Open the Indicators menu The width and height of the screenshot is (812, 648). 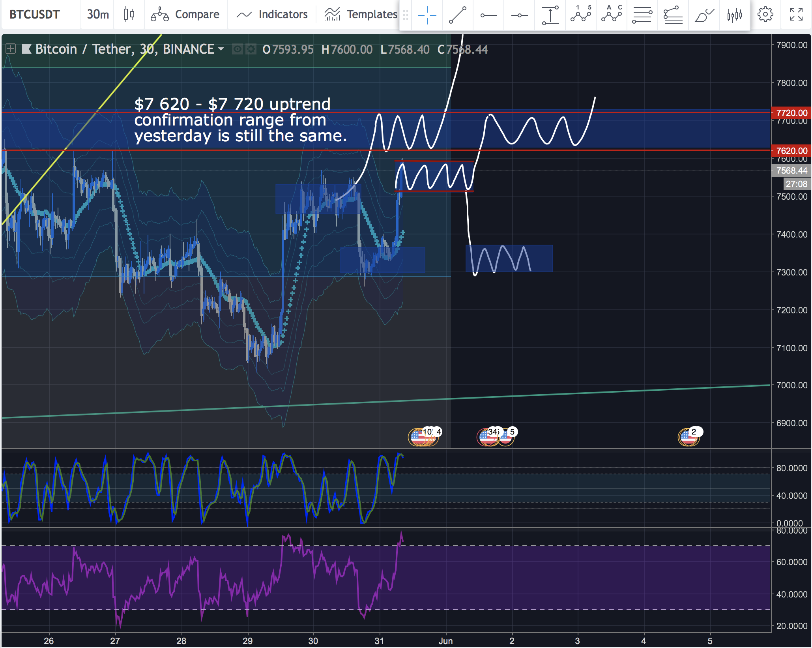[x=272, y=15]
